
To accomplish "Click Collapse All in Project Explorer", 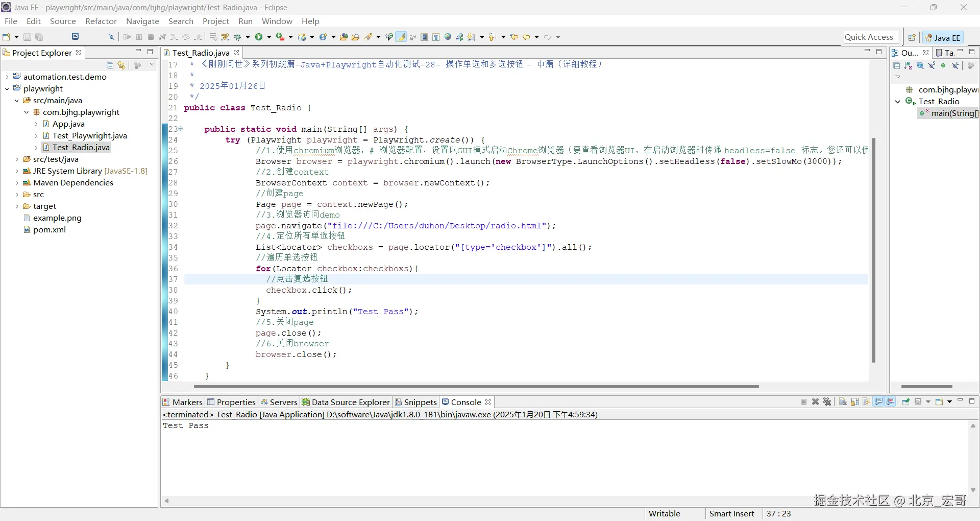I will click(110, 65).
